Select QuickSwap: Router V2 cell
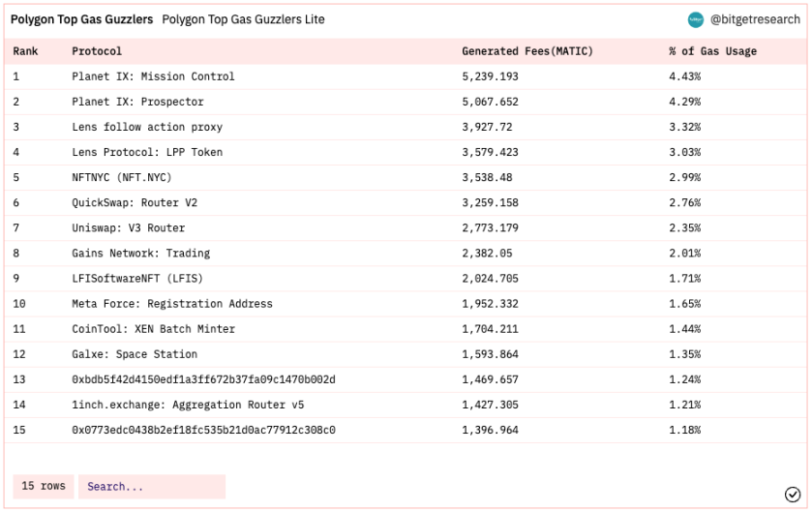The image size is (812, 512). (135, 203)
